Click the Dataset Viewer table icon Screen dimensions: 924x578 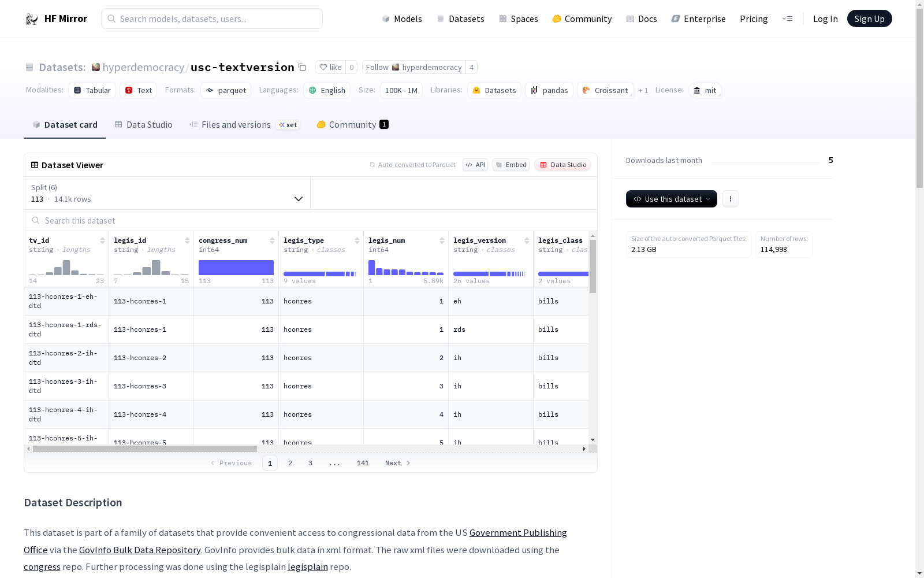(x=35, y=165)
